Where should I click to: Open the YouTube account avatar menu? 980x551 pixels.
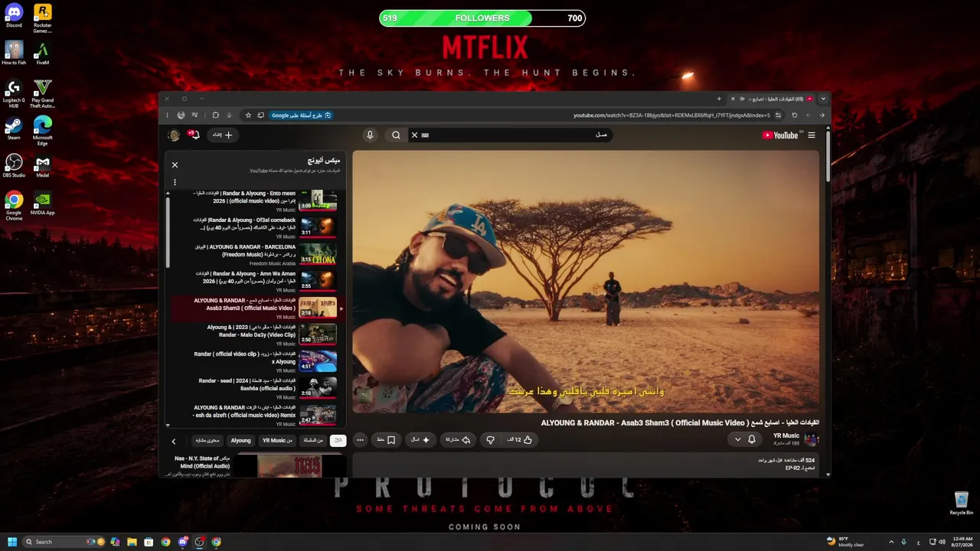point(174,135)
